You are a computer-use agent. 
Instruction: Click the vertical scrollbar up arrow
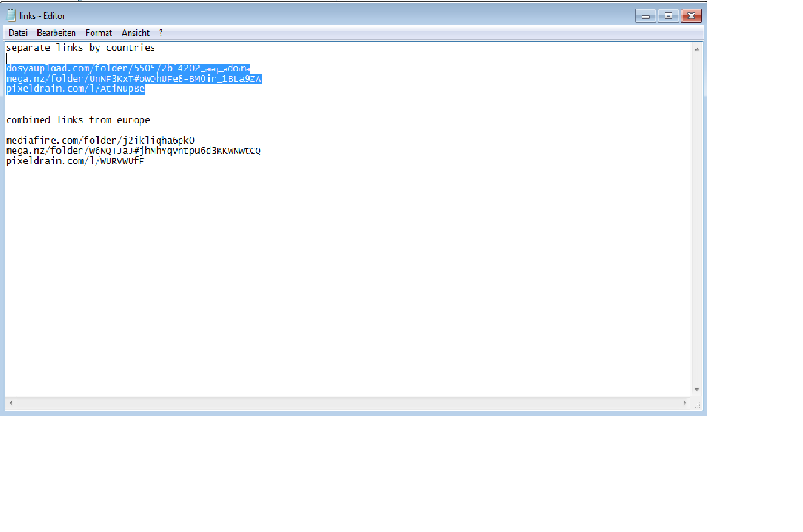[697, 49]
